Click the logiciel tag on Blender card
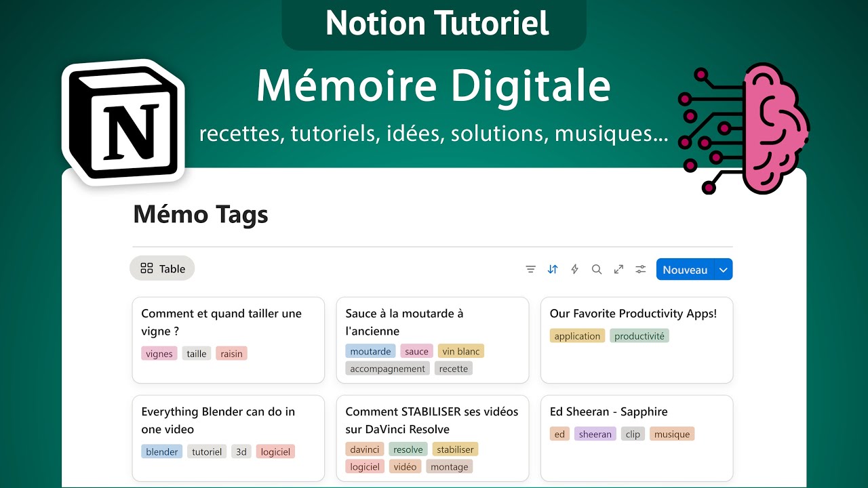The height and width of the screenshot is (488, 868). (x=275, y=451)
